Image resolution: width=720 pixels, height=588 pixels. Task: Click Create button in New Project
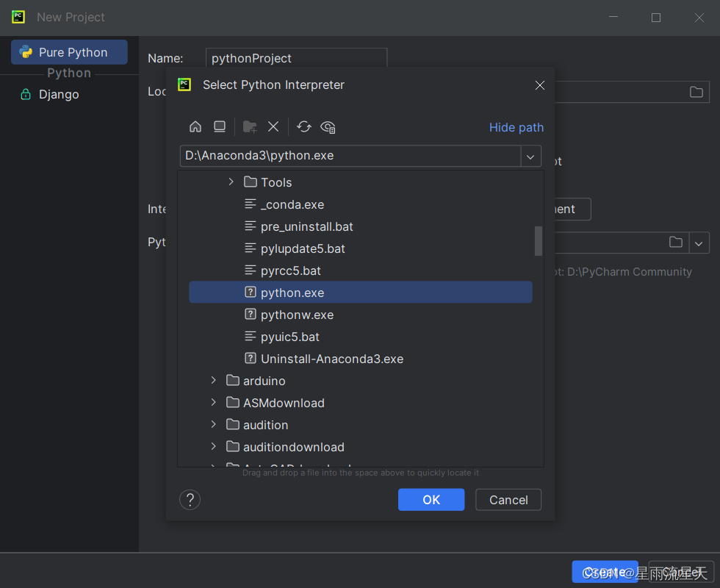tap(605, 572)
